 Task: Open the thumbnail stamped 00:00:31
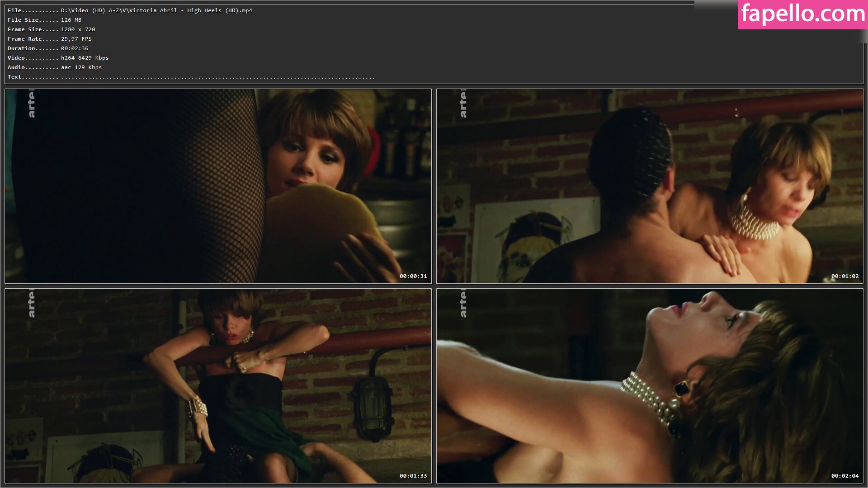click(x=218, y=186)
